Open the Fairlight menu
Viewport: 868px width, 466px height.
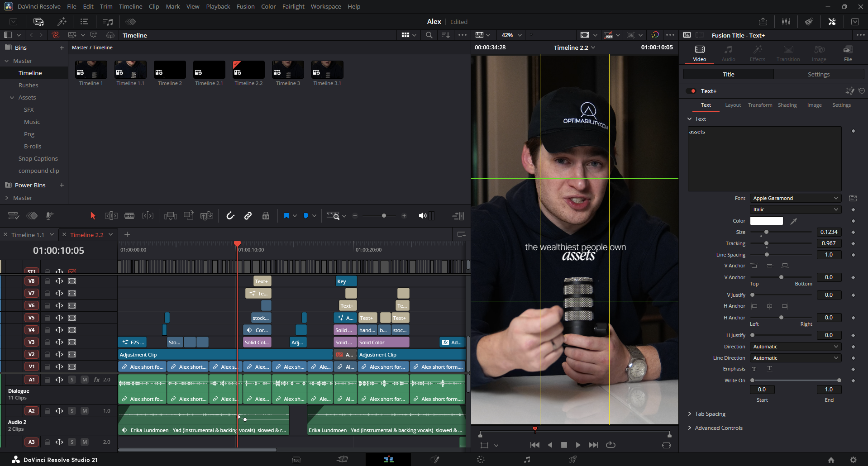tap(293, 6)
